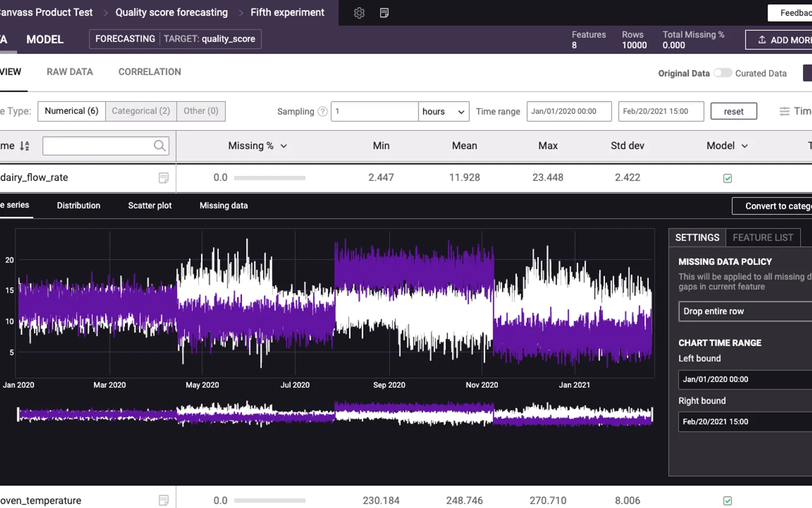Open the notes icon beside settings gear
Viewport: 812px width, 508px height.
click(x=384, y=13)
